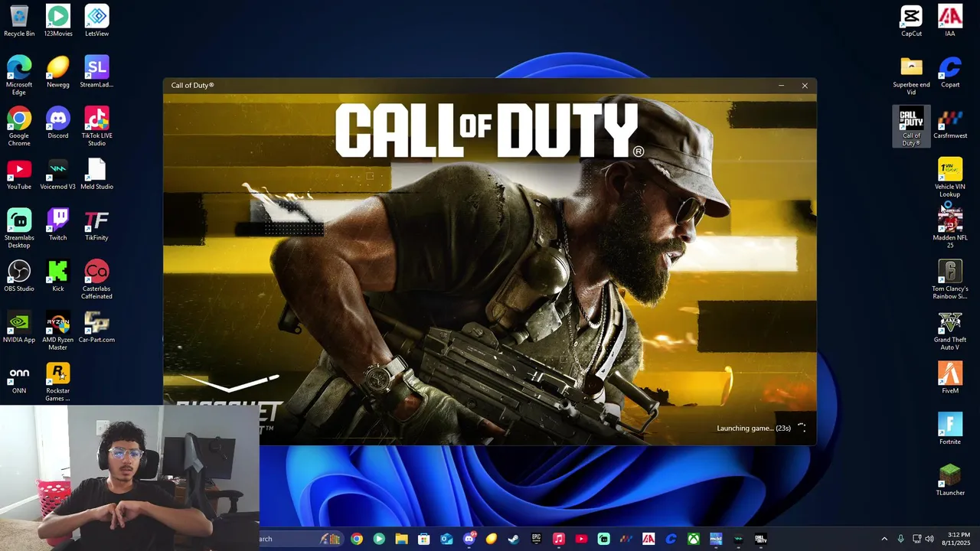Launch the StreamLadder desktop shortcut
This screenshot has width=980, height=551.
tap(96, 72)
